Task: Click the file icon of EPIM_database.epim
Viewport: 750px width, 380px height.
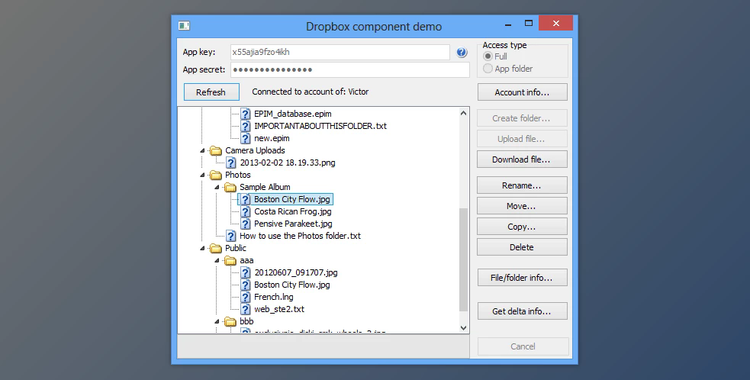Action: (245, 114)
